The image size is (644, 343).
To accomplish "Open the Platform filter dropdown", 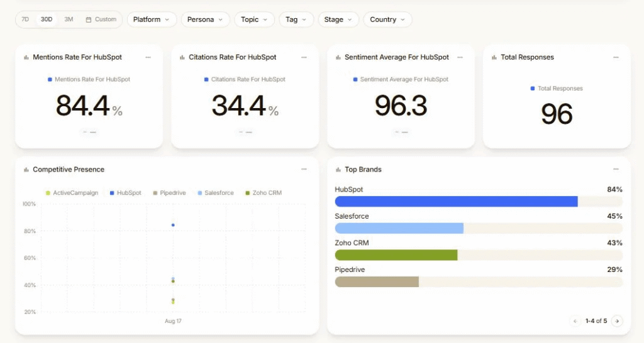I will (152, 19).
